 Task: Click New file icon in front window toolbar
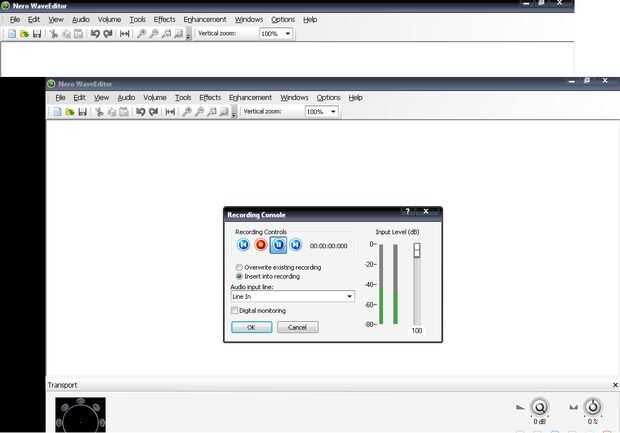pos(57,112)
